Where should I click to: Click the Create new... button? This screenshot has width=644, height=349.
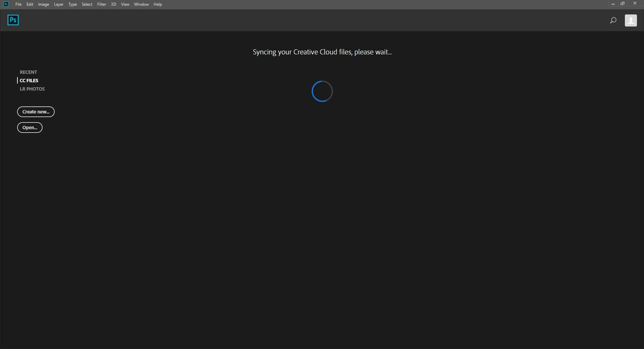[x=36, y=112]
